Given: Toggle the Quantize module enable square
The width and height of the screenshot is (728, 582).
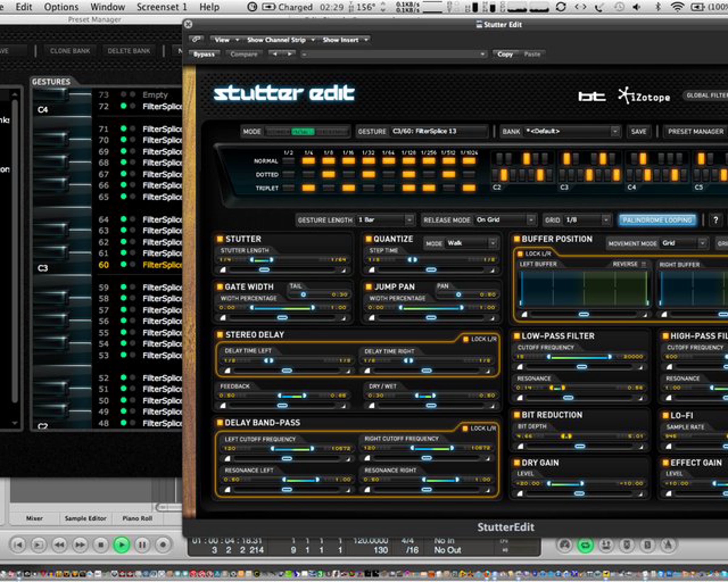Looking at the screenshot, I should 368,239.
